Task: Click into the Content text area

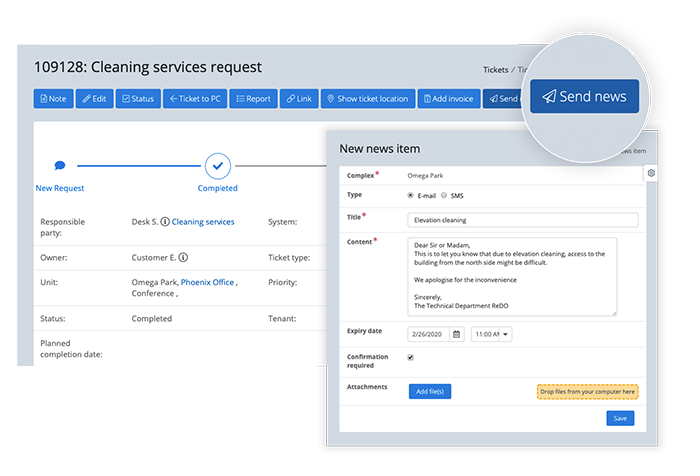Action: pyautogui.click(x=512, y=276)
